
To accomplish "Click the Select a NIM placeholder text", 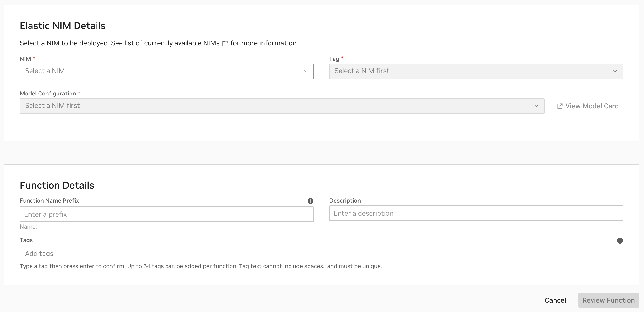I will tap(45, 71).
